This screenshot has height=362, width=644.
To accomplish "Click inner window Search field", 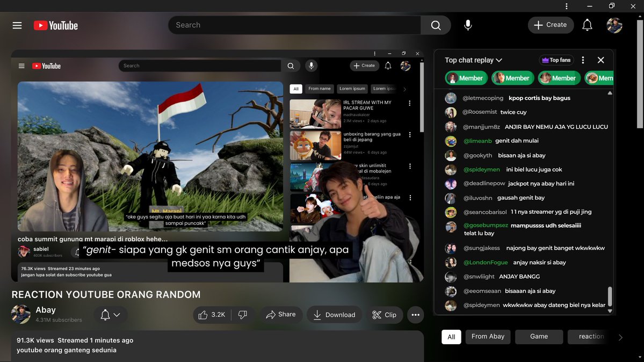I will pos(200,66).
